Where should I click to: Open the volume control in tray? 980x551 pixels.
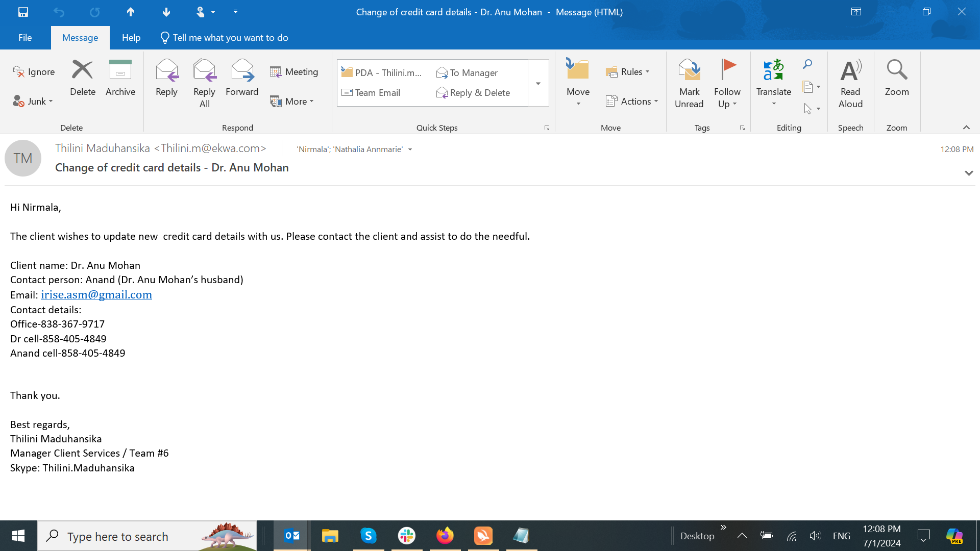tap(815, 536)
